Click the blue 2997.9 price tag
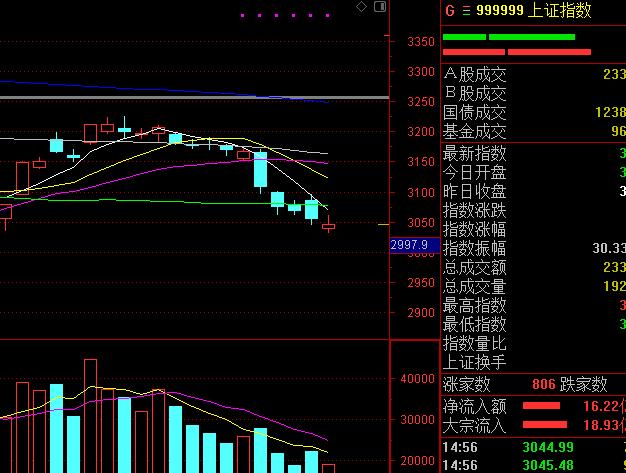Viewport: 626px width, 473px height. click(x=414, y=245)
